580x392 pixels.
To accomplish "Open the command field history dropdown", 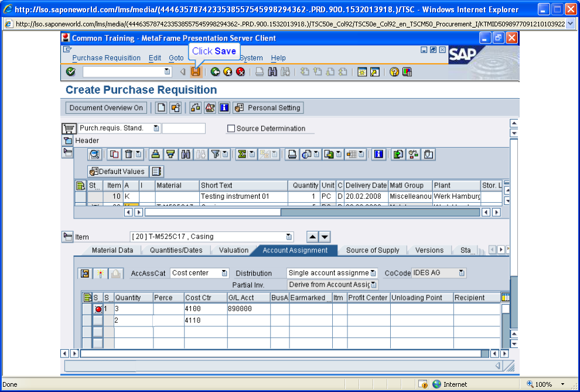I will coord(167,71).
